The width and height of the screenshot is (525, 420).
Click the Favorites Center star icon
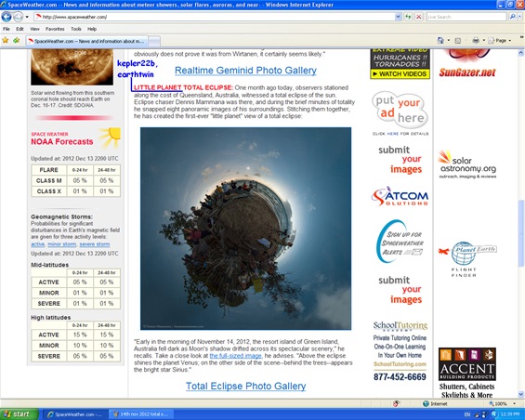[6, 41]
